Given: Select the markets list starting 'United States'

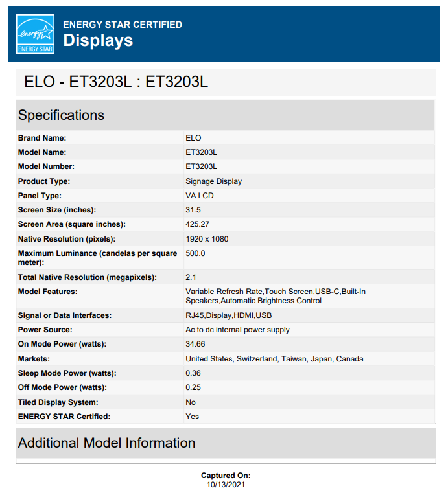Looking at the screenshot, I should [x=274, y=359].
